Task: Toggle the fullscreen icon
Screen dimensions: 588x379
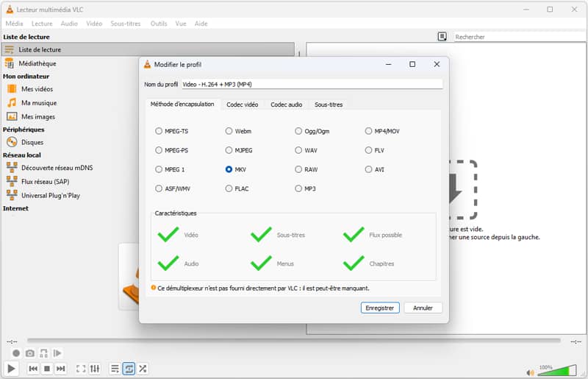Action: [81, 369]
